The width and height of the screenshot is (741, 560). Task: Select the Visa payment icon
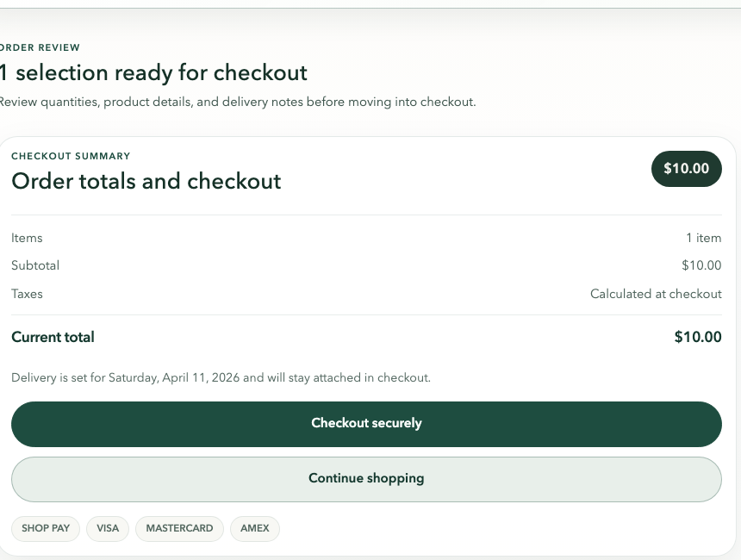tap(107, 528)
